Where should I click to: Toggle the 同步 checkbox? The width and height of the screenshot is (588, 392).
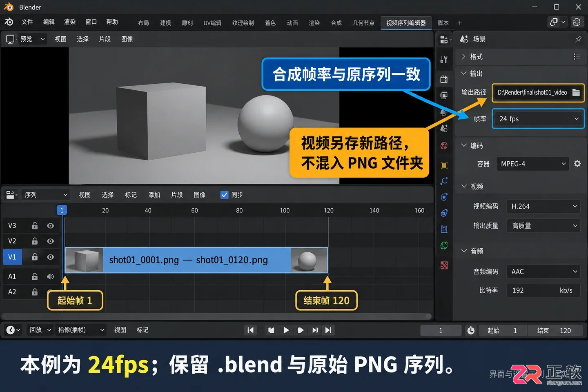224,195
